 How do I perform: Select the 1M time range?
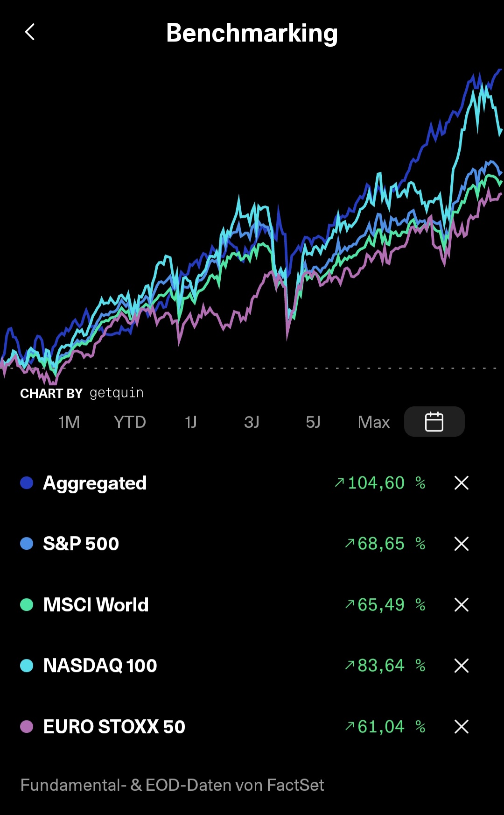69,422
